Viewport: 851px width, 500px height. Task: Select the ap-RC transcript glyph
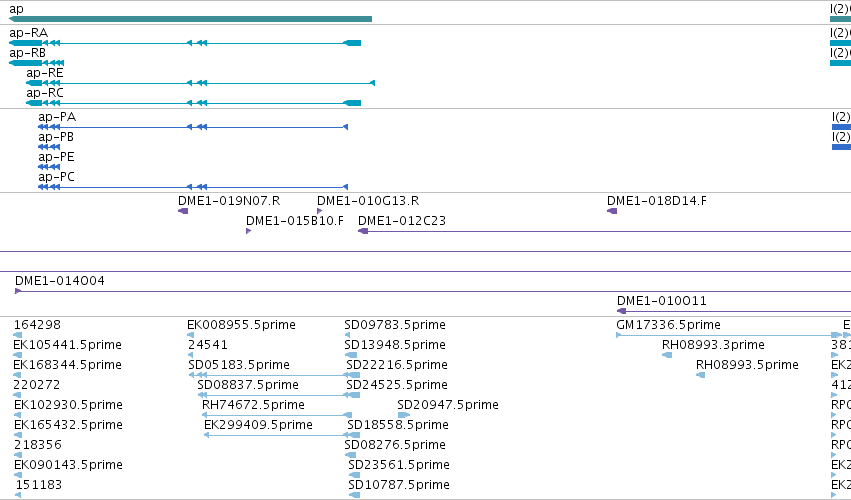tap(194, 103)
